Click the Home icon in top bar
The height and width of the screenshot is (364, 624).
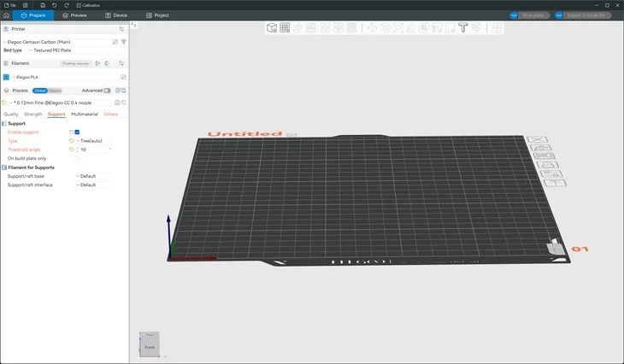click(6, 15)
